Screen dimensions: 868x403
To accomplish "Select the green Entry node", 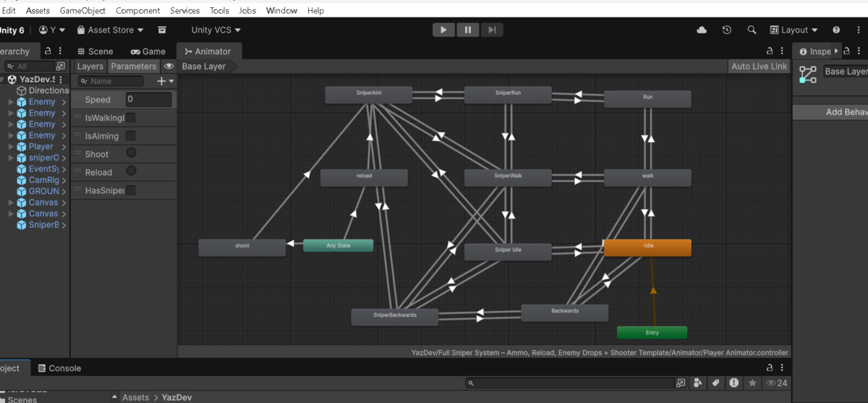I will pyautogui.click(x=652, y=332).
